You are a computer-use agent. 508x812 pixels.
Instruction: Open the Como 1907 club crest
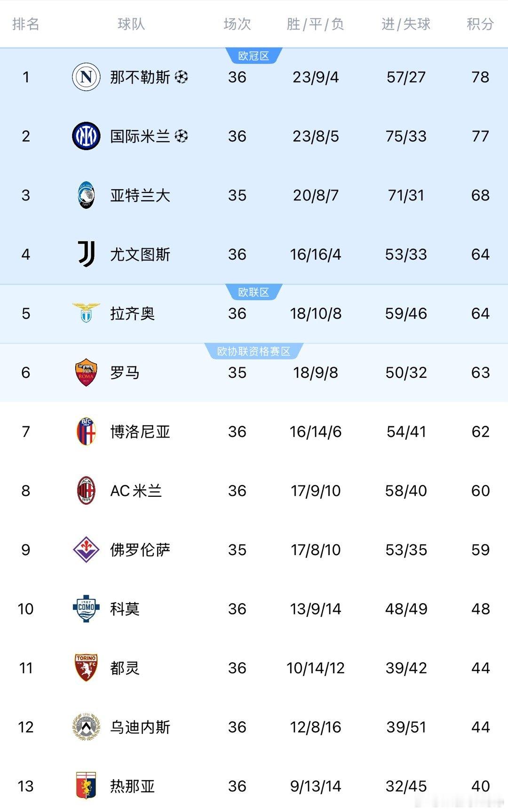point(86,609)
